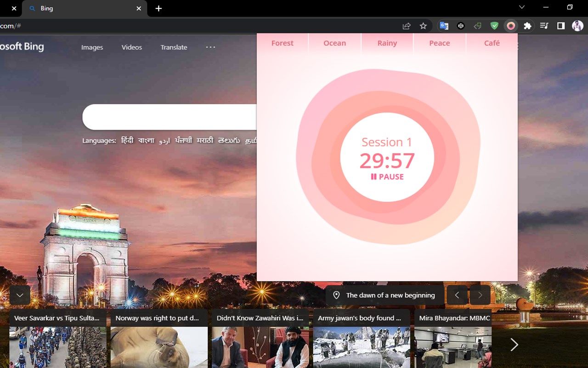Open the tab search dropdown arrow

522,7
